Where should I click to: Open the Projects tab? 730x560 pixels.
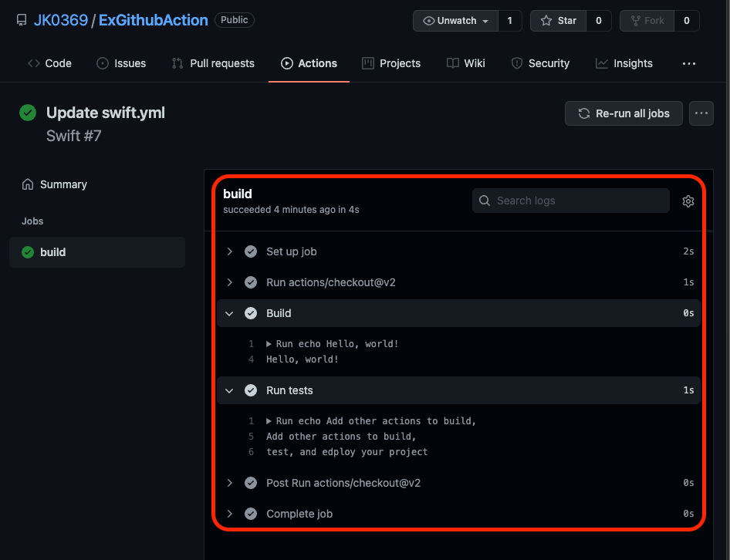point(391,63)
